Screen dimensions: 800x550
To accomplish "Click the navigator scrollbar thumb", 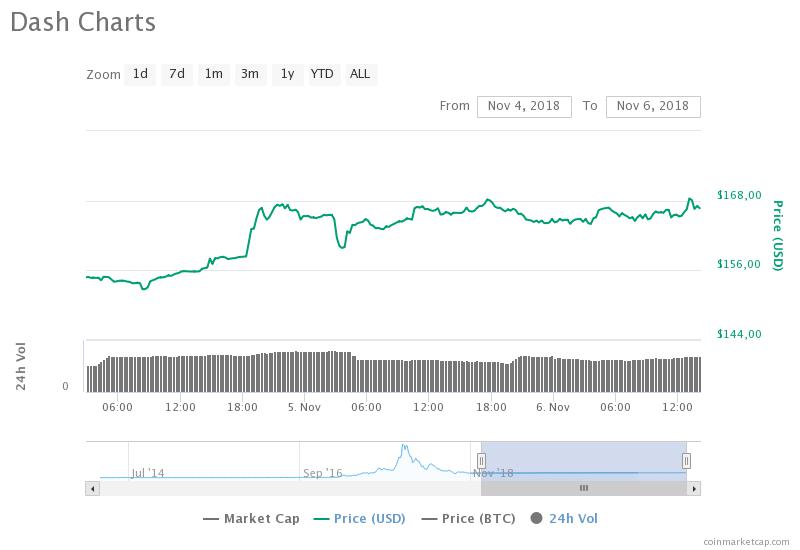I will pos(584,489).
